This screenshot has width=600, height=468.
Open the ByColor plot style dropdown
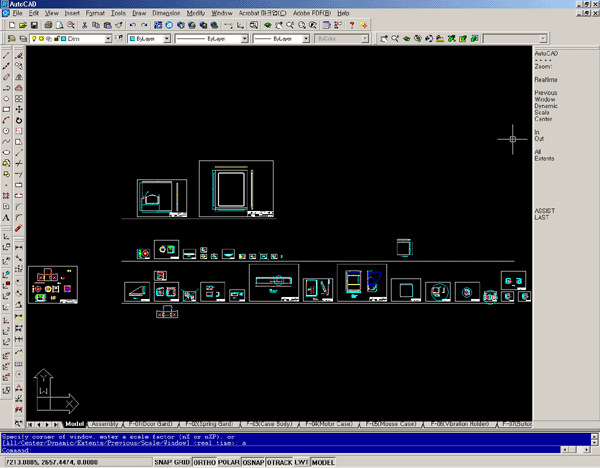[365, 39]
